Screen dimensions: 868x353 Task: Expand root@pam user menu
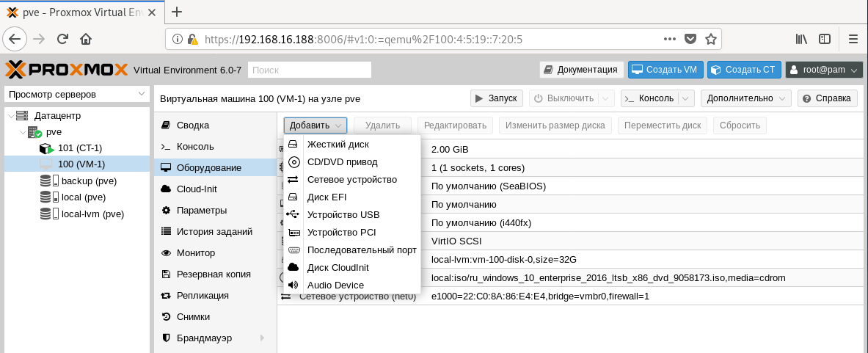tap(824, 70)
